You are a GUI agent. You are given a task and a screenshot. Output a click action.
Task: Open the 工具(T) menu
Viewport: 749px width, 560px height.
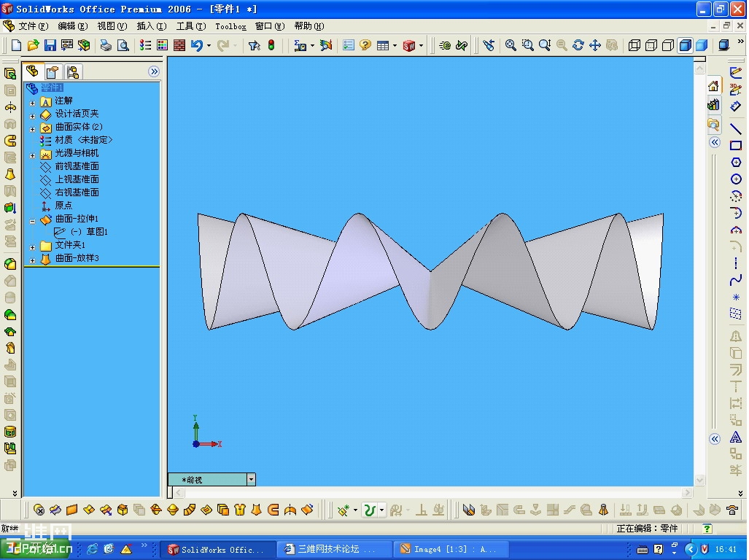191,26
